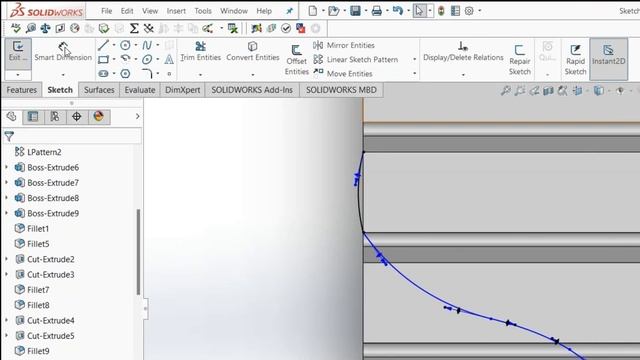
Task: Click the Open document icon
Action: 333,11
